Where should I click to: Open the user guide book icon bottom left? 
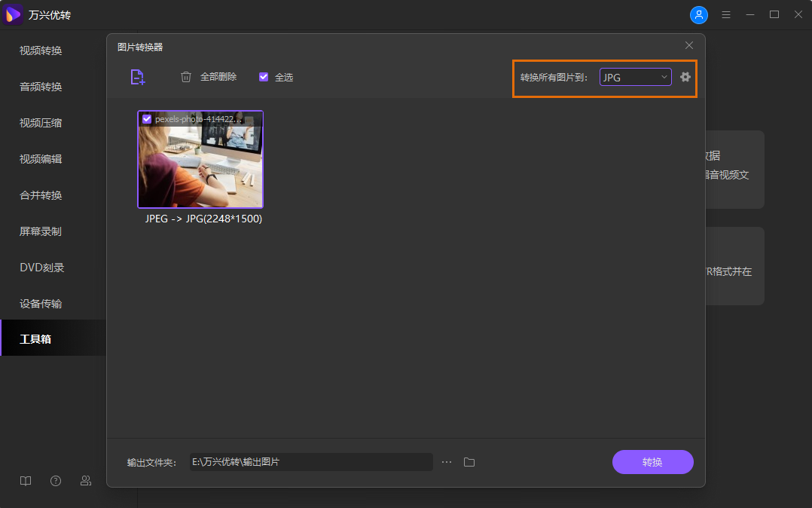pyautogui.click(x=25, y=480)
